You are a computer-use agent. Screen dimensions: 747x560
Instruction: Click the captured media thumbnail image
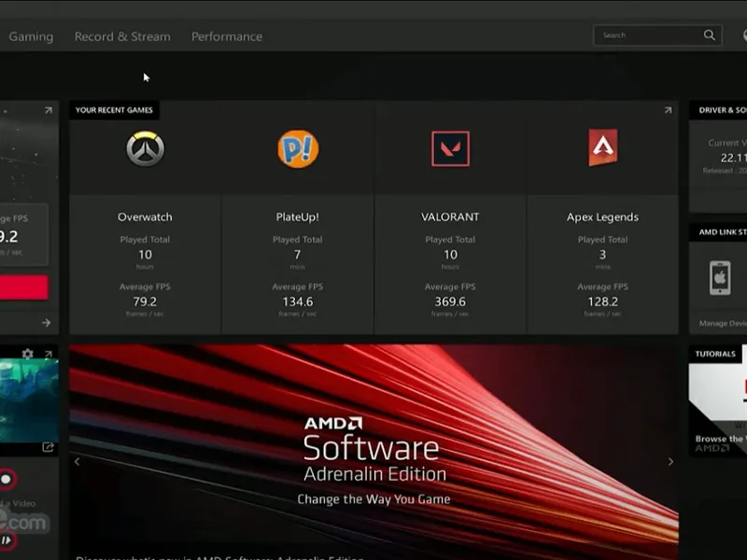click(29, 401)
